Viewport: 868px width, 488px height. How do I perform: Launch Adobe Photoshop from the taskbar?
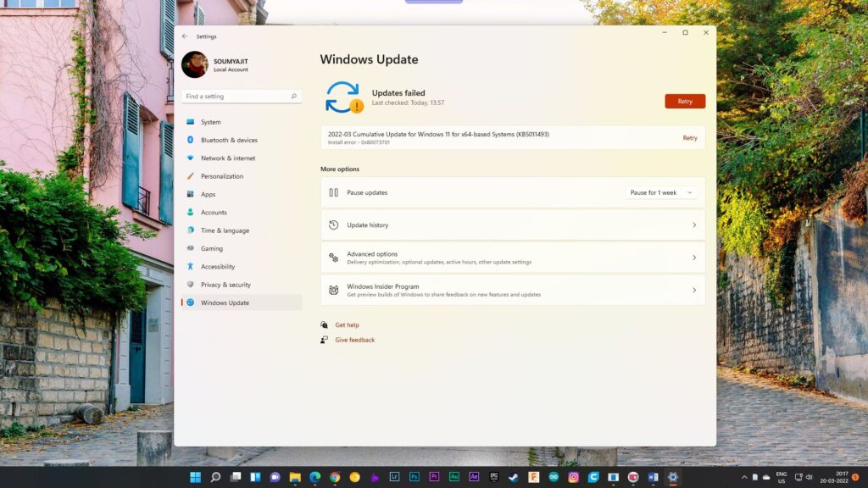pos(414,477)
